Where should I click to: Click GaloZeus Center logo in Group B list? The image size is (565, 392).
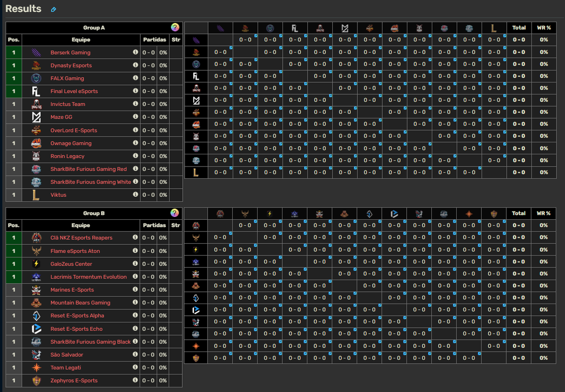36,264
